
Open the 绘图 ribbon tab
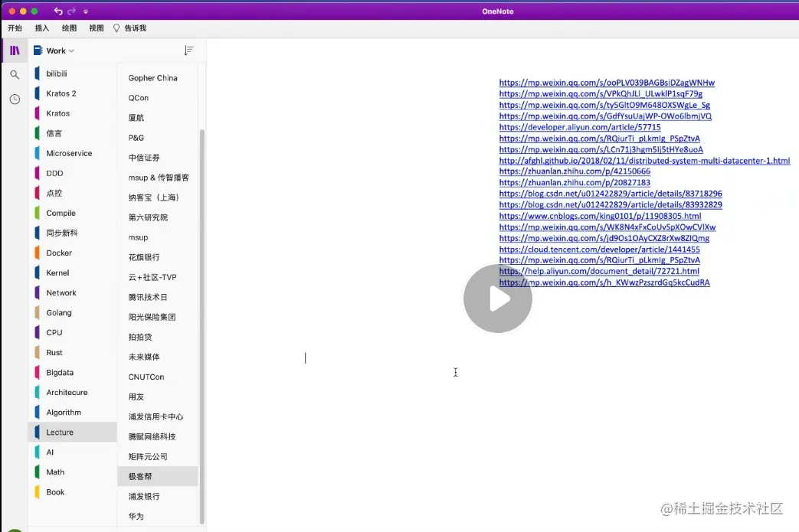69,28
